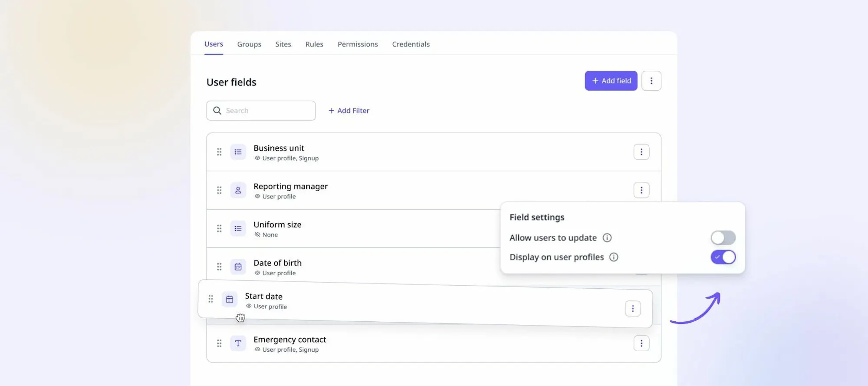Select the Business unit field name
This screenshot has width=868, height=386.
(279, 148)
